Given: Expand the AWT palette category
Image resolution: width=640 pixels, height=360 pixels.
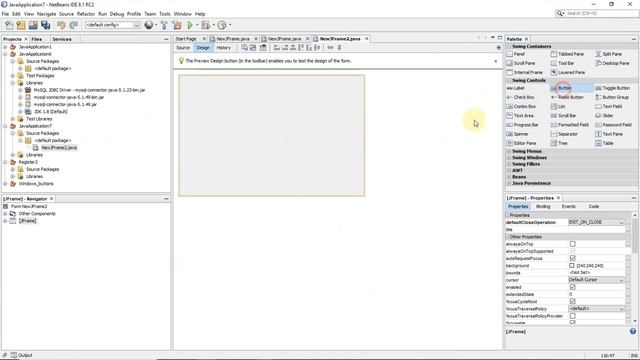Looking at the screenshot, I should (509, 171).
